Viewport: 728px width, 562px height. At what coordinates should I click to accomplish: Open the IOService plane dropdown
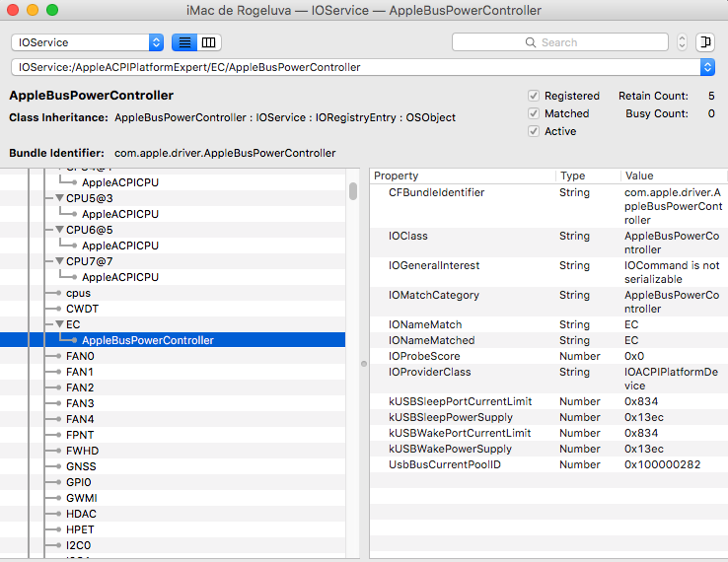click(x=87, y=42)
